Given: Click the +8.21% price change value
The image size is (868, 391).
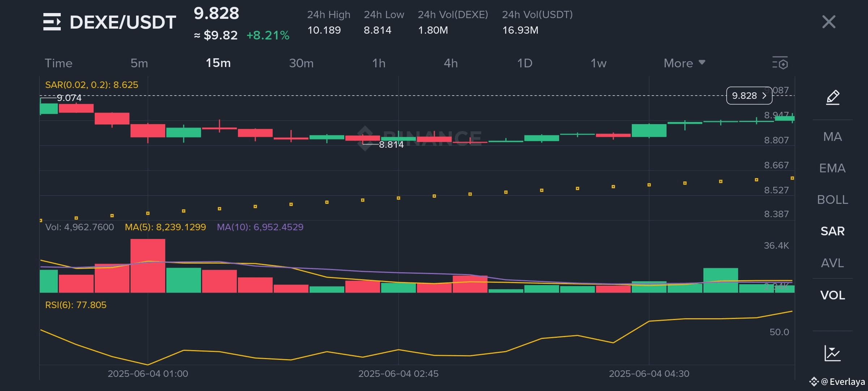Looking at the screenshot, I should click(x=268, y=35).
